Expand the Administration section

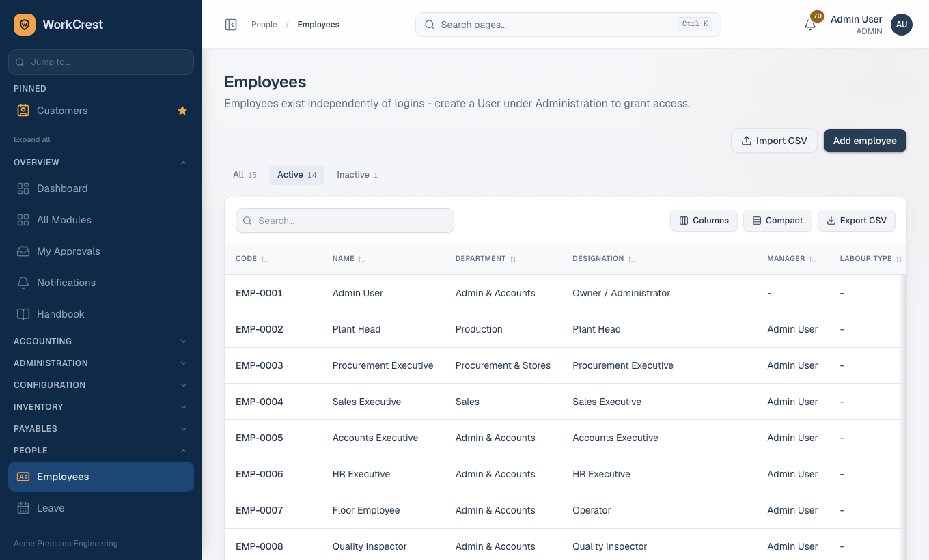101,363
